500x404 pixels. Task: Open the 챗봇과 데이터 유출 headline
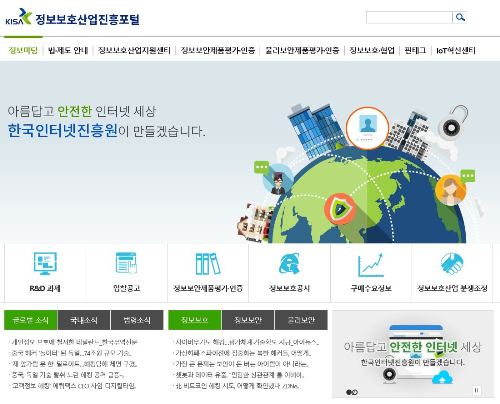point(239,375)
